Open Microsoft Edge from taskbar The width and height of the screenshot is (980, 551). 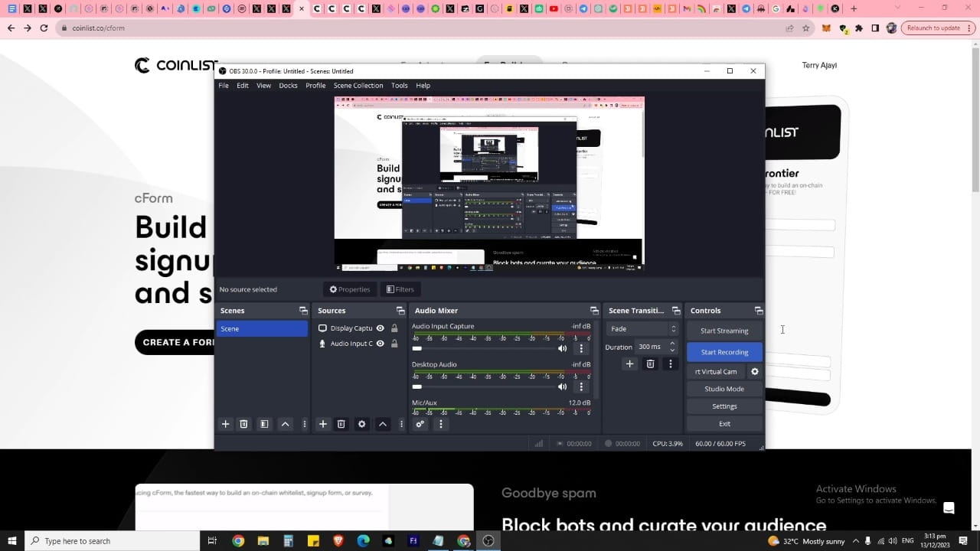[x=364, y=541]
